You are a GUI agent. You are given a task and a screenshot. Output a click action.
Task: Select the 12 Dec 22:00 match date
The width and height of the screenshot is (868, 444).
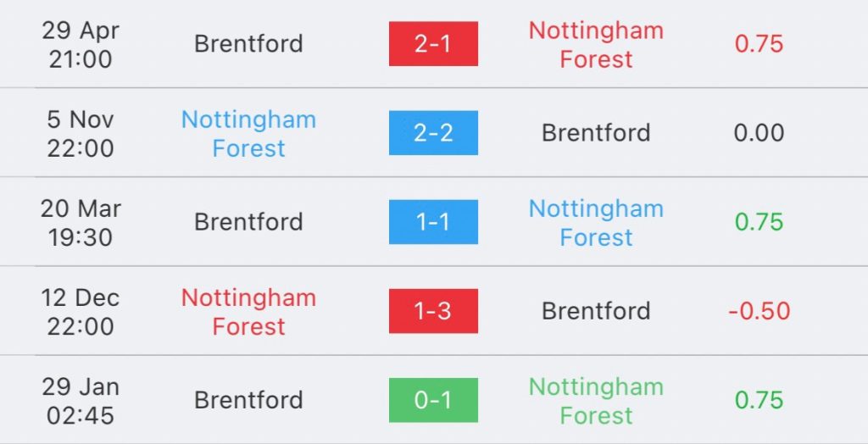81,311
